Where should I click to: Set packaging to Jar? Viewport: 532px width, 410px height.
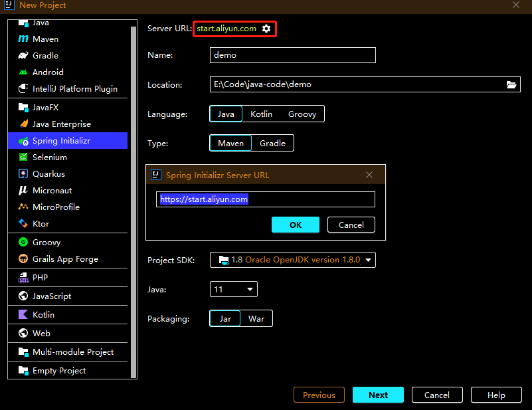[225, 319]
